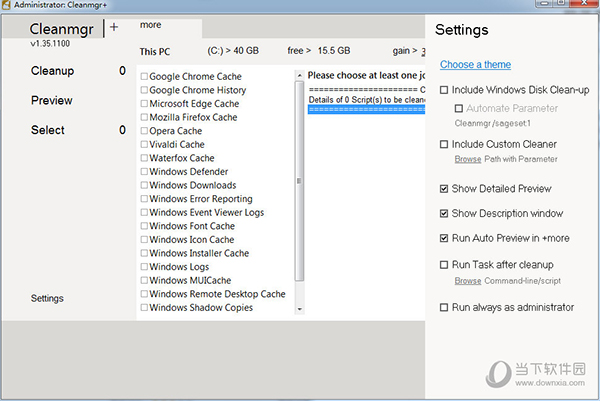Click the script list scrollbar thumb
The image size is (600, 401).
pos(300,181)
